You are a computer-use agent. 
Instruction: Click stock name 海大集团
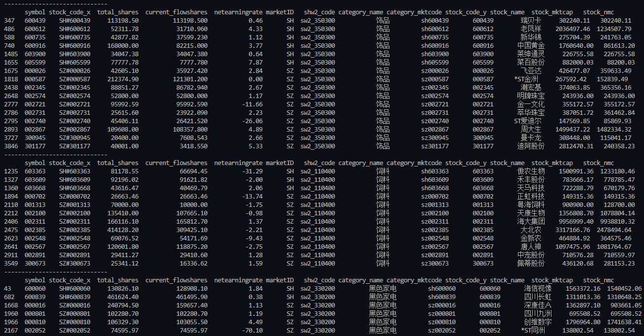tap(531, 222)
